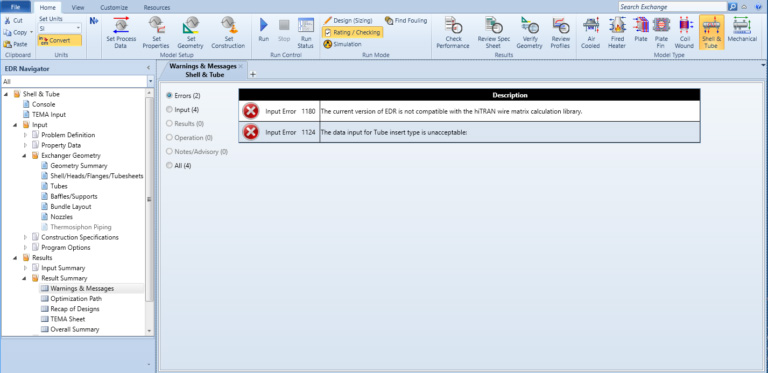768x373 pixels.
Task: Select Results (0) radio button
Action: click(x=169, y=123)
